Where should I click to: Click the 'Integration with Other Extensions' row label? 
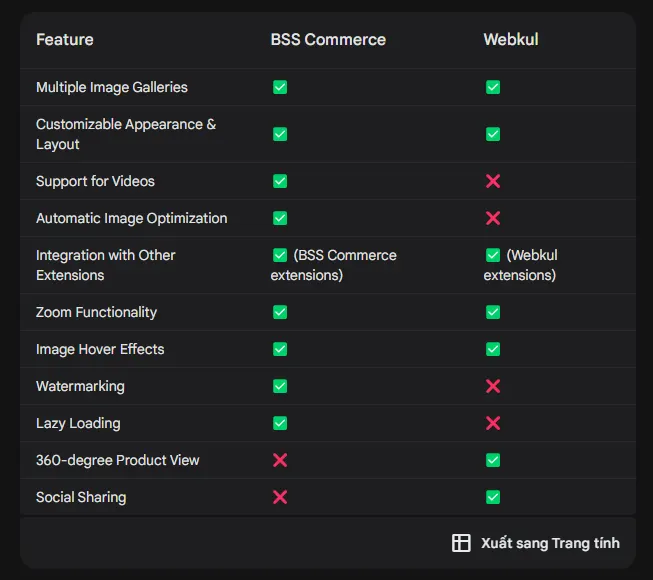(x=105, y=265)
